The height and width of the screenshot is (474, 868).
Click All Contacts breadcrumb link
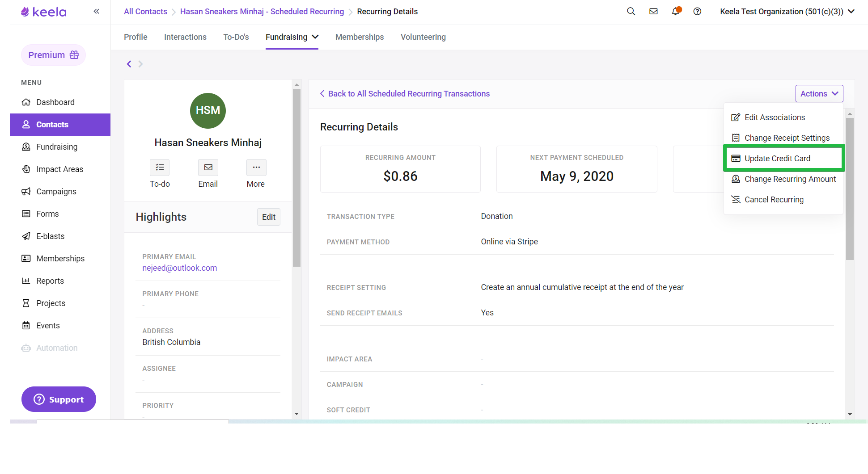[145, 12]
